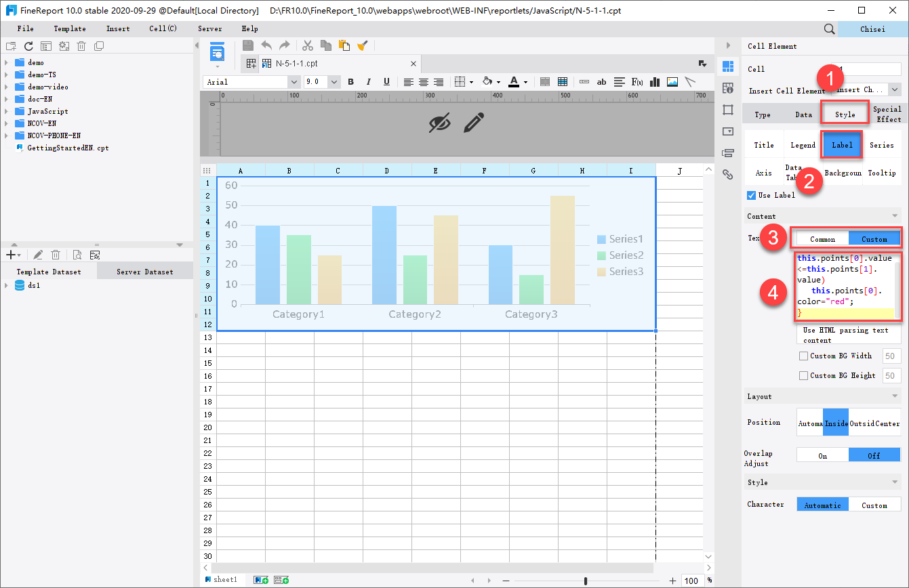Image resolution: width=909 pixels, height=588 pixels.
Task: Expand the ds1 dataset node
Action: (x=6, y=286)
